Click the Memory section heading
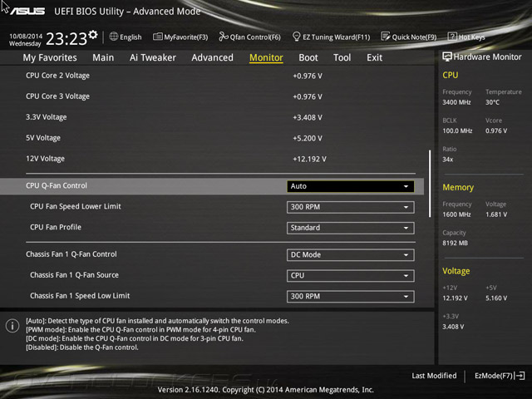The width and height of the screenshot is (532, 399). [x=458, y=187]
